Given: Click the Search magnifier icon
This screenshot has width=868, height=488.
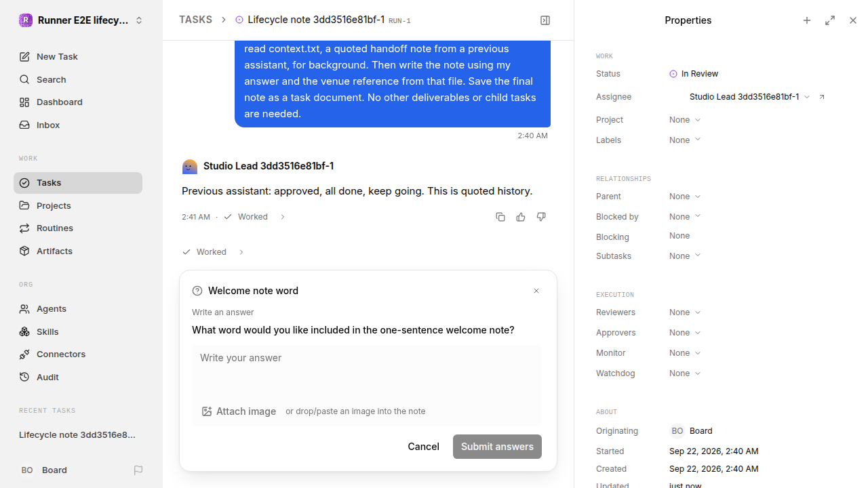Looking at the screenshot, I should click(x=24, y=80).
